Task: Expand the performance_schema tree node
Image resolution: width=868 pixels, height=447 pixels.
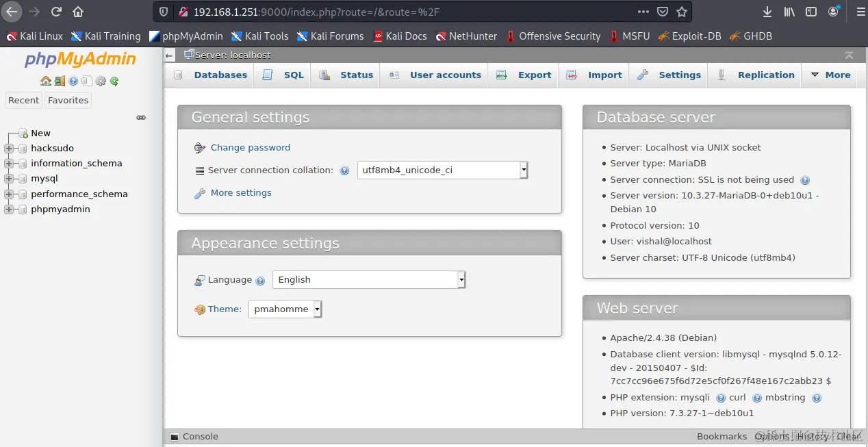Action: pos(9,194)
